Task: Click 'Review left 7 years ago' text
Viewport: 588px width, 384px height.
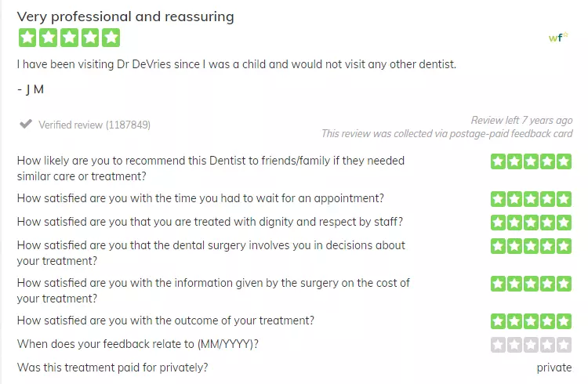Action: pos(521,121)
